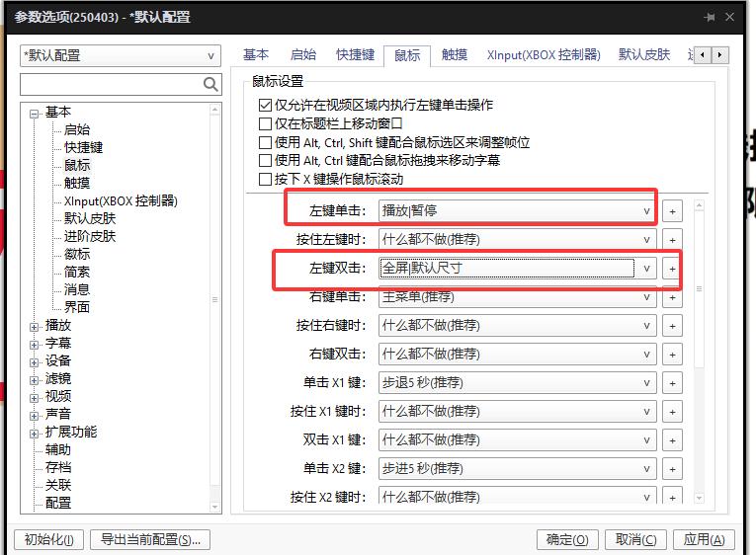Image resolution: width=756 pixels, height=555 pixels.
Task: Expand the 播放 tree node
Action: coord(35,326)
